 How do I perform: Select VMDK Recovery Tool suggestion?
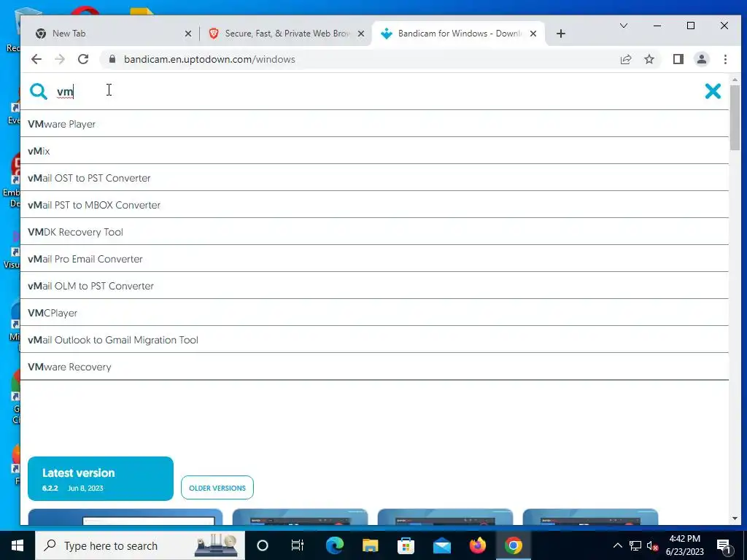point(374,232)
